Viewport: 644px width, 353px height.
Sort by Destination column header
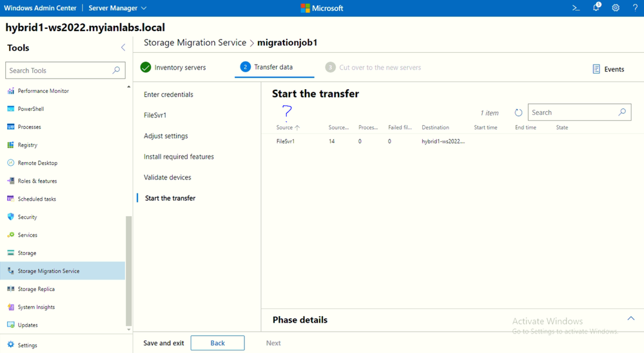pos(435,127)
